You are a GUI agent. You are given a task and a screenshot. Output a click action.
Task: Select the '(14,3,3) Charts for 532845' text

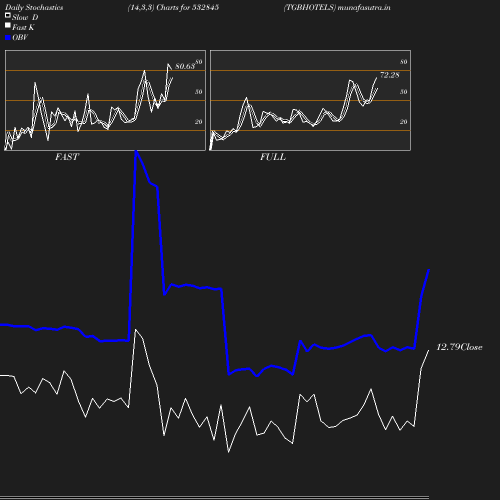coord(173,8)
